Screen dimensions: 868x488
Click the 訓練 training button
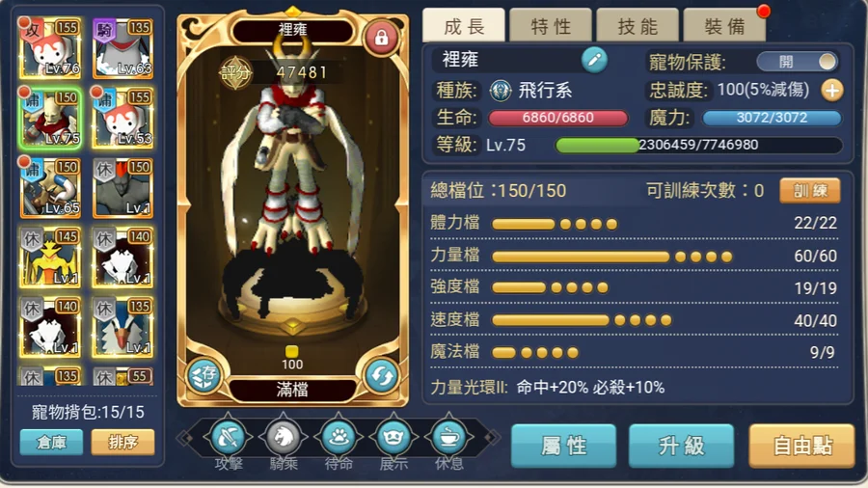810,190
